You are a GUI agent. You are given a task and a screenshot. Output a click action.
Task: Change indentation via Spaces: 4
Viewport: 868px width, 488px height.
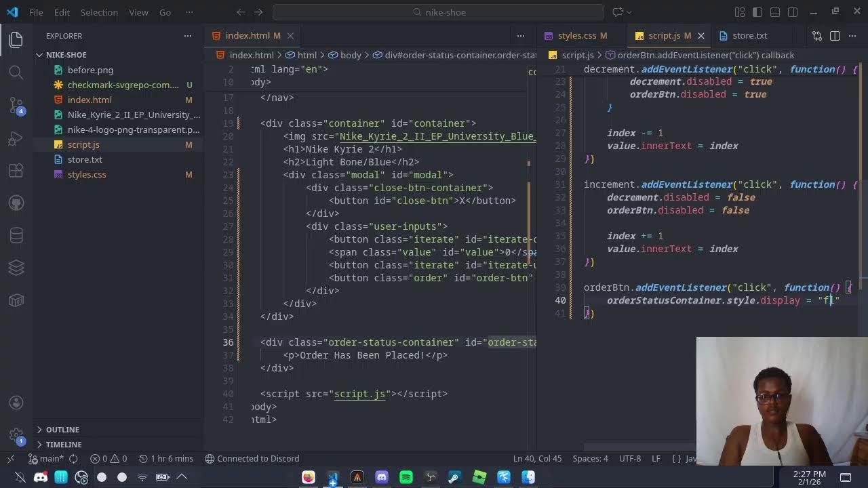(x=590, y=458)
